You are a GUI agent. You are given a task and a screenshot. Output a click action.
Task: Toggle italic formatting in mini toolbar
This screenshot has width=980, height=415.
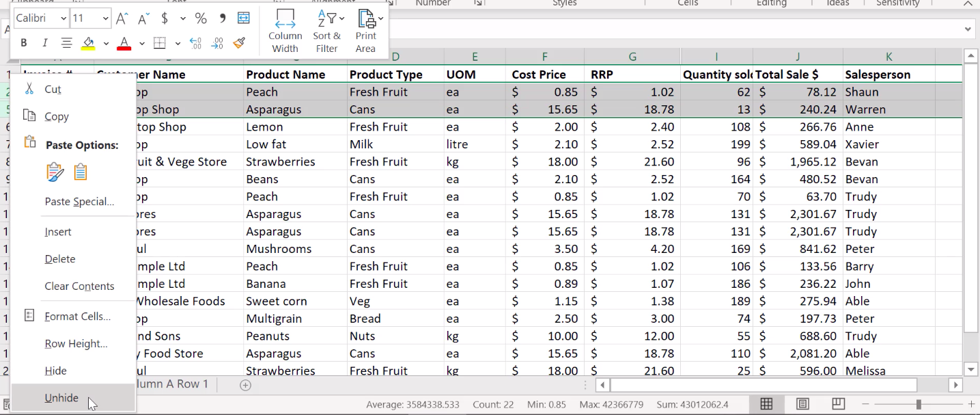[x=45, y=43]
